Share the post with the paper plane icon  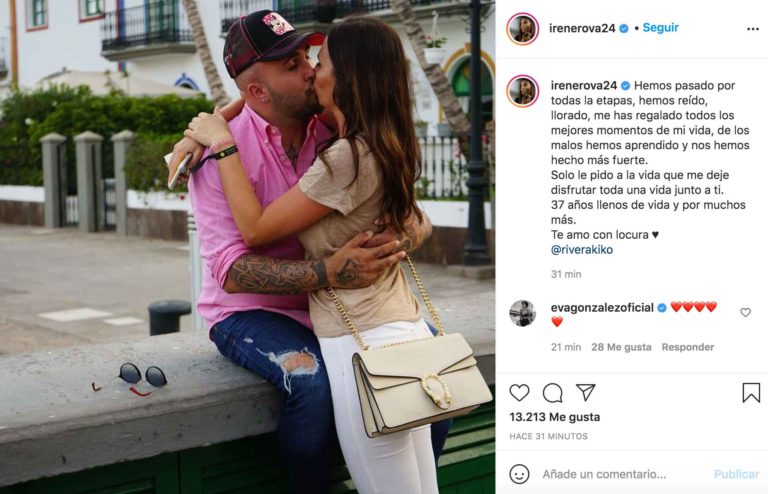click(585, 392)
